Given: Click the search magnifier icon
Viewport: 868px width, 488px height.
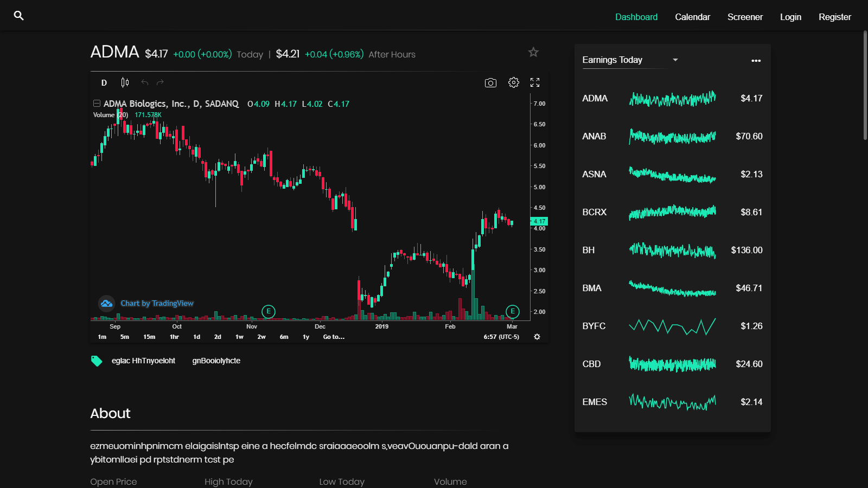Looking at the screenshot, I should (18, 16).
